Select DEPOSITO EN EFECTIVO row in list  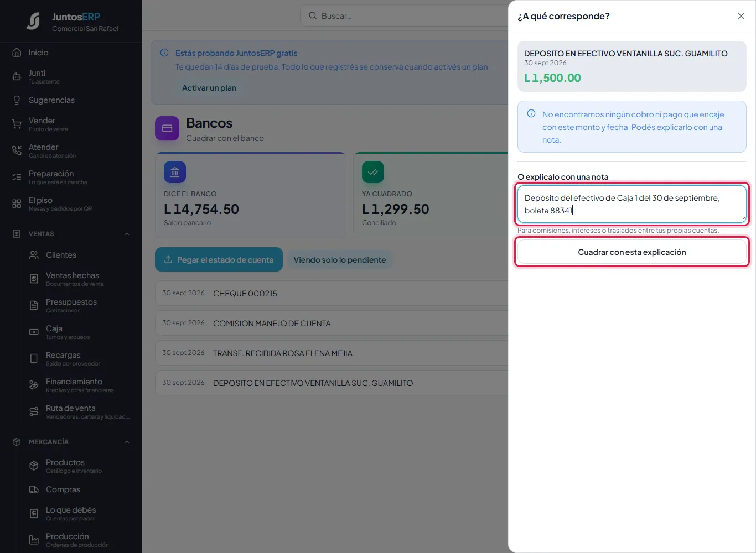coord(332,383)
